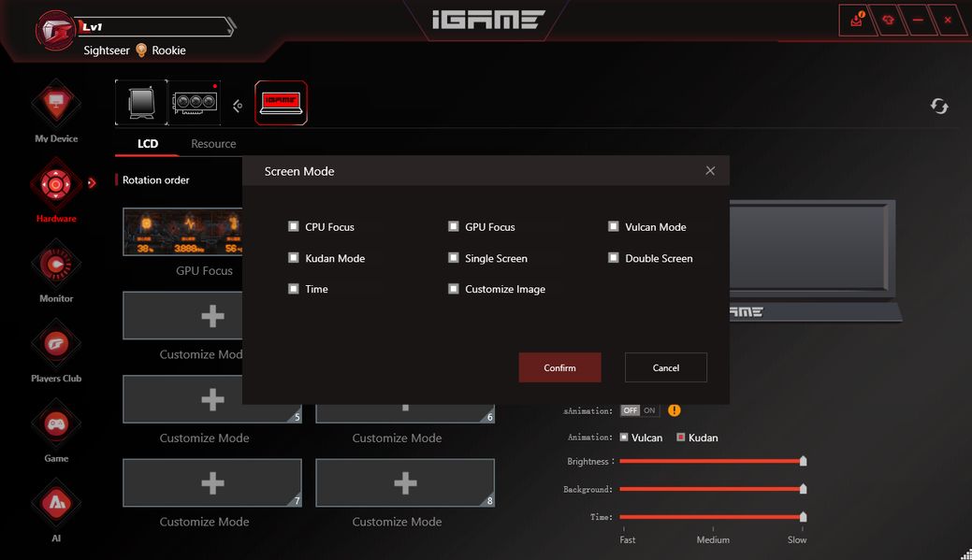
Task: Close the Screen Mode dialog
Action: click(x=710, y=170)
